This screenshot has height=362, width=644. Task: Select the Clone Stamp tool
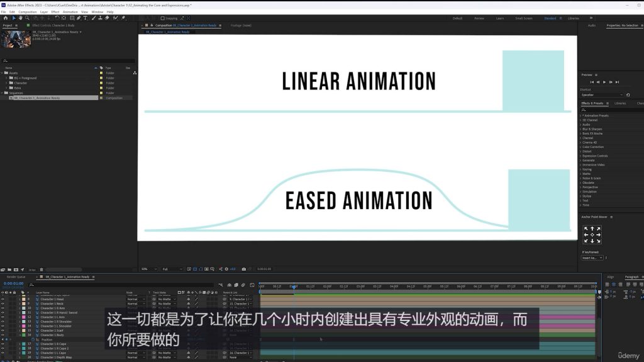tap(100, 18)
